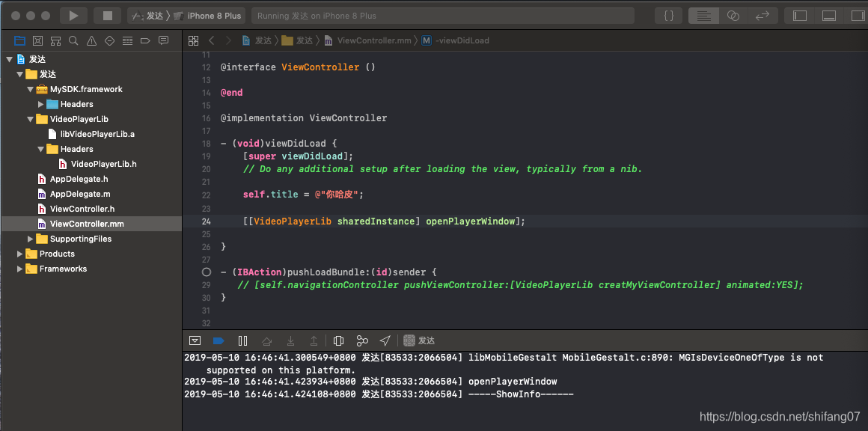Click the Simulate Location arrow
The height and width of the screenshot is (431, 868).
(x=385, y=340)
